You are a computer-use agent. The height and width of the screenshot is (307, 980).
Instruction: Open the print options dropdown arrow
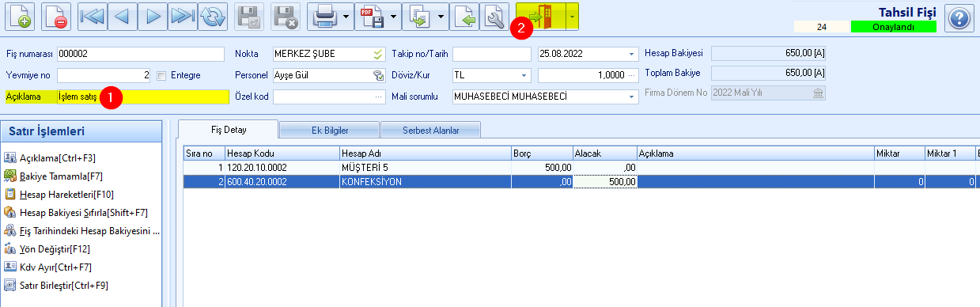pos(346,17)
